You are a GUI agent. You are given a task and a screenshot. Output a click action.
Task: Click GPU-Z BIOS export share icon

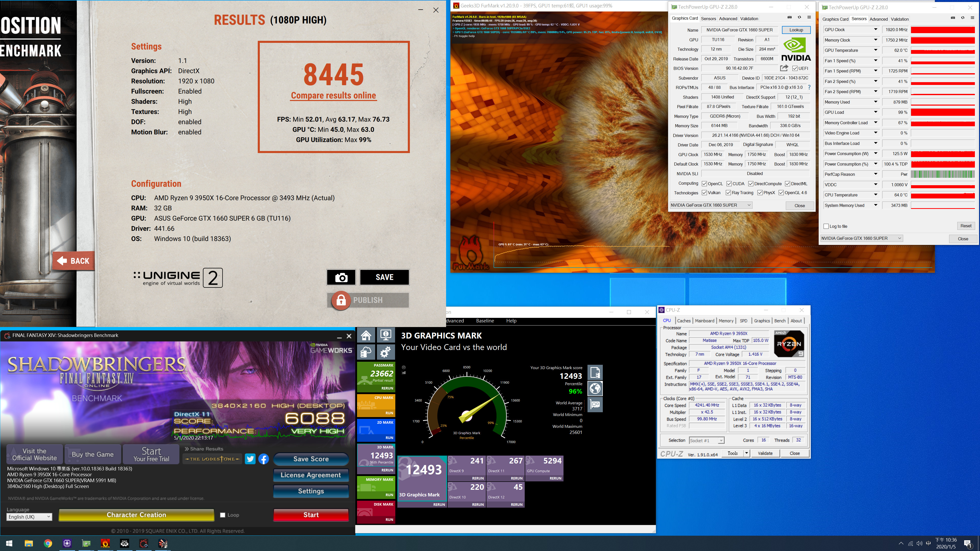(784, 68)
